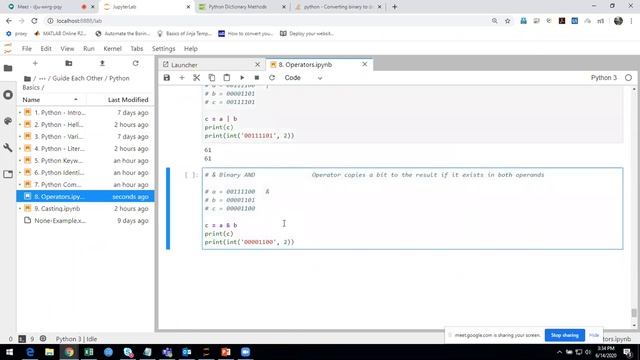Create a new folder in the file browser
The width and height of the screenshot is (640, 360).
pyautogui.click(x=69, y=63)
